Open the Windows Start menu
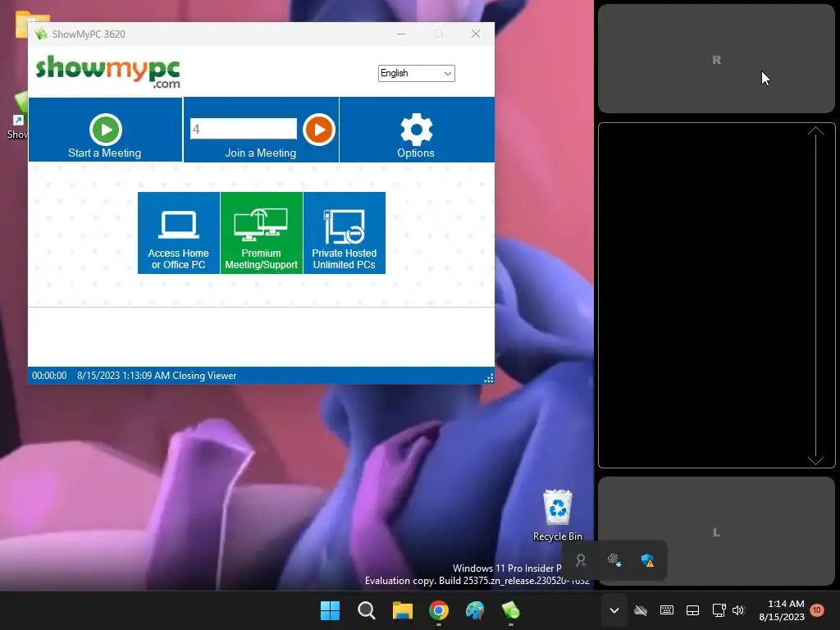 coord(330,610)
